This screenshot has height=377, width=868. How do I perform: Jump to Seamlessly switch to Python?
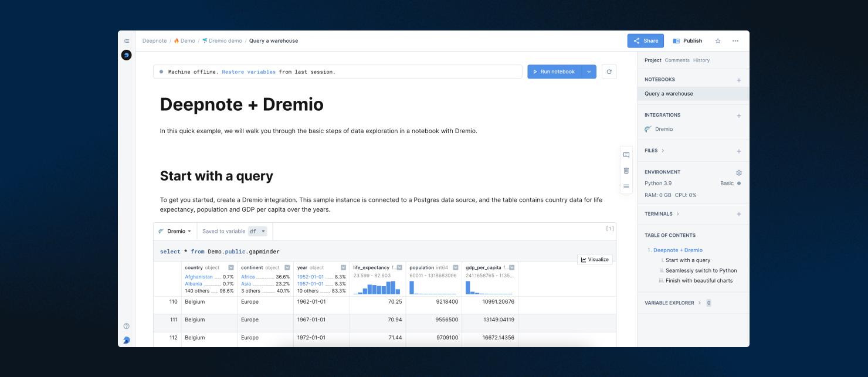701,271
